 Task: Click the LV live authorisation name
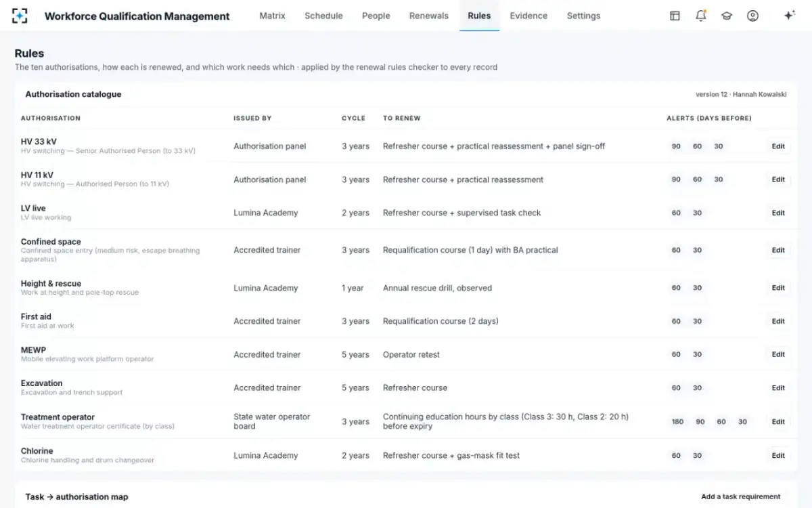coord(33,208)
